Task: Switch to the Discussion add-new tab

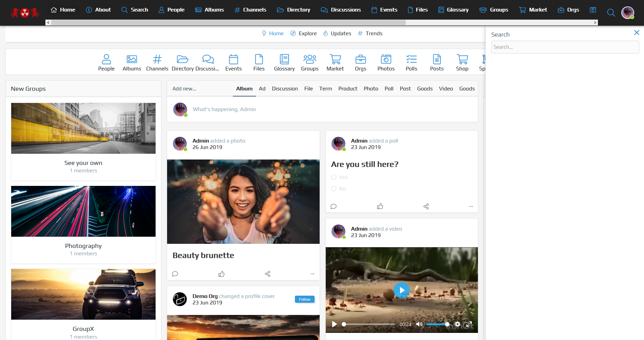Action: coord(284,89)
